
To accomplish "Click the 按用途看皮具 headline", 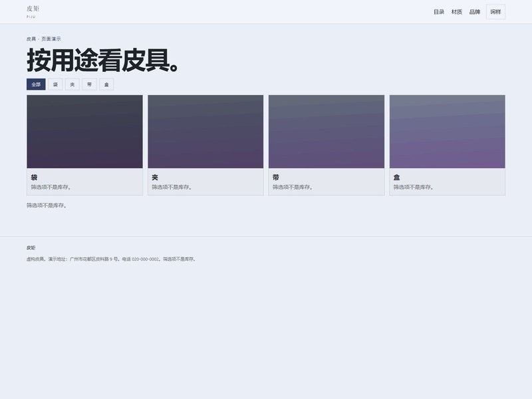I will pyautogui.click(x=102, y=60).
